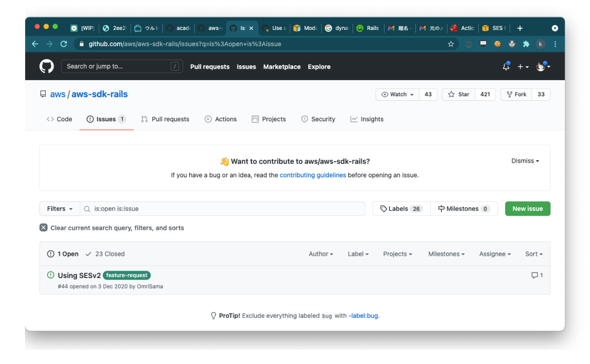
Task: Switch to the Insights tab
Action: tap(367, 119)
